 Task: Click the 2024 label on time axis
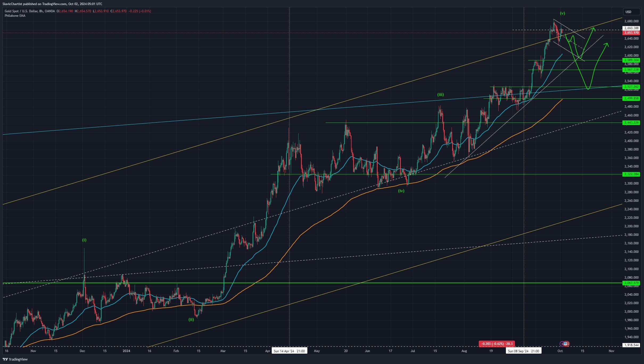point(126,351)
